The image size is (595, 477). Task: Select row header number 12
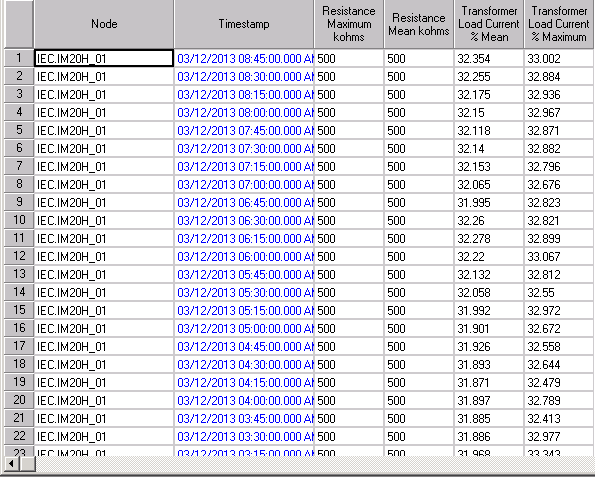coord(19,256)
